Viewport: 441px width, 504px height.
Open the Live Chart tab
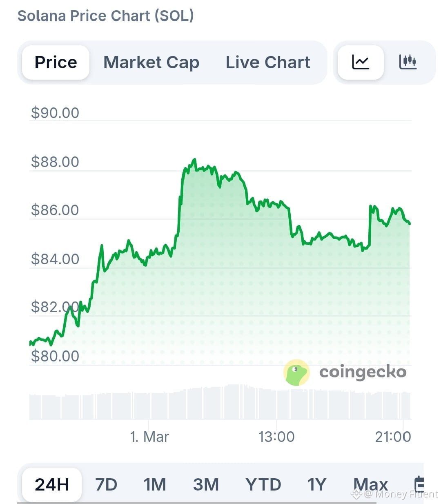pyautogui.click(x=268, y=62)
